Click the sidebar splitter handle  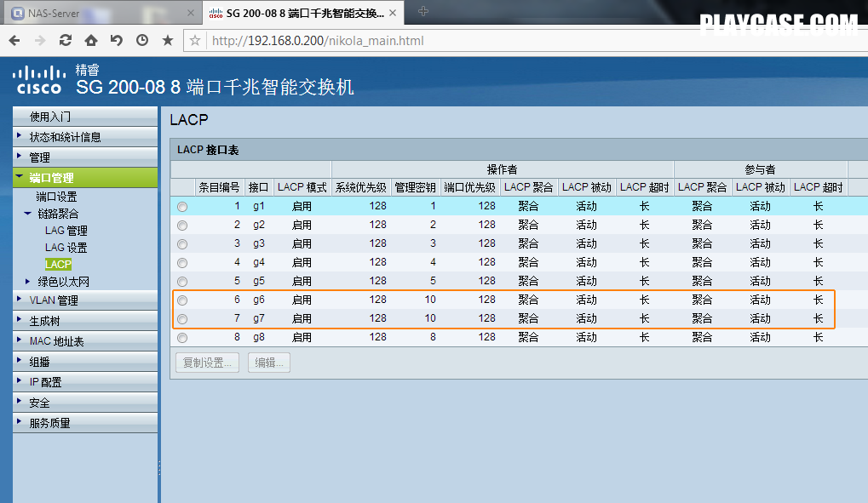coord(159,468)
